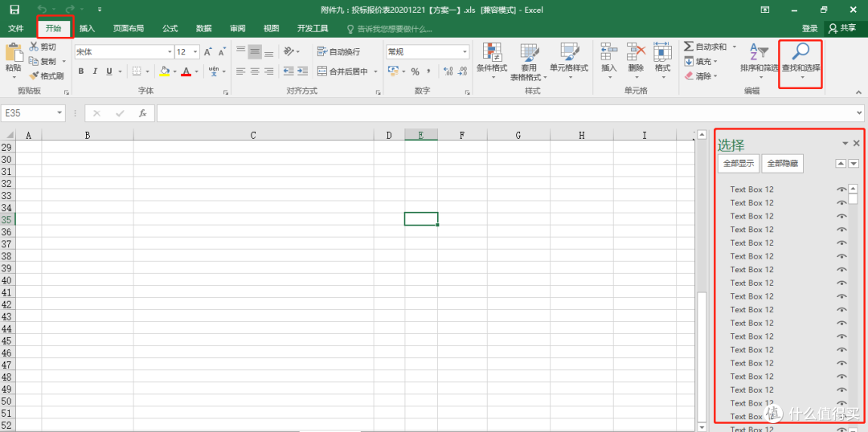
Task: Click the 插入 cells icon in 单元格 group
Action: [609, 51]
